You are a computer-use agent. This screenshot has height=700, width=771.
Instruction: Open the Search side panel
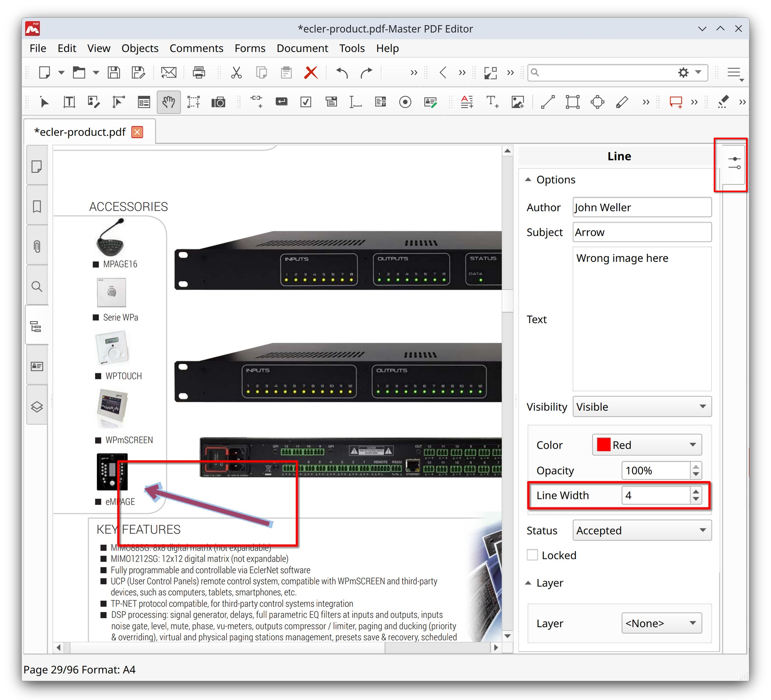click(37, 287)
